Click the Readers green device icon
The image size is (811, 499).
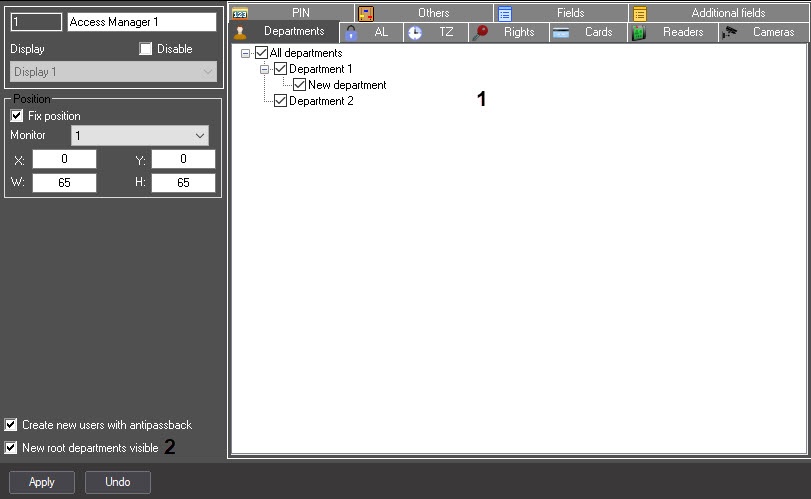[x=639, y=33]
